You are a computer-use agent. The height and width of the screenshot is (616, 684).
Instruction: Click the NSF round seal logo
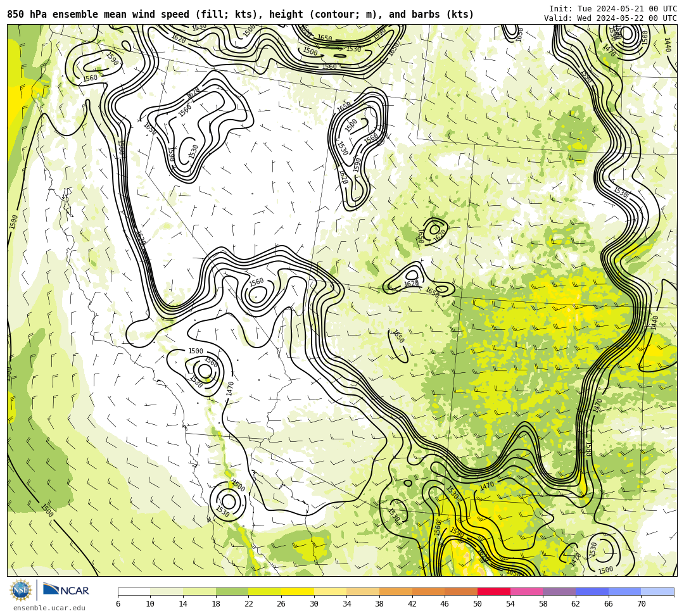pos(20,590)
